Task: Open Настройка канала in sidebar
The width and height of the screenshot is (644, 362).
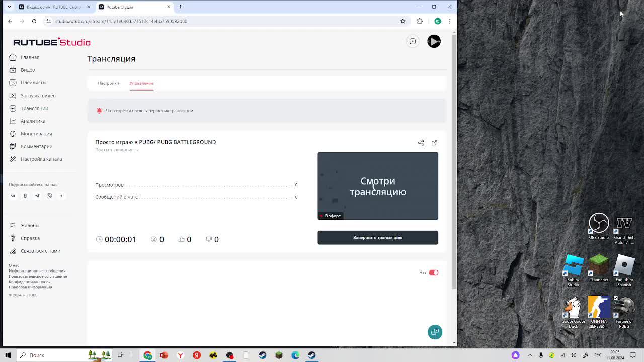Action: [36, 159]
